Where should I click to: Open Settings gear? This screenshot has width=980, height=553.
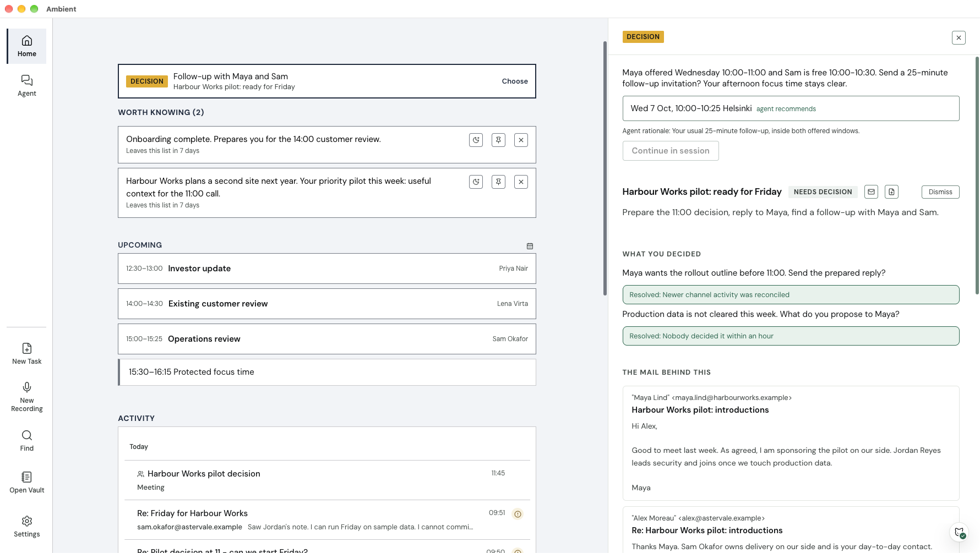click(x=26, y=527)
